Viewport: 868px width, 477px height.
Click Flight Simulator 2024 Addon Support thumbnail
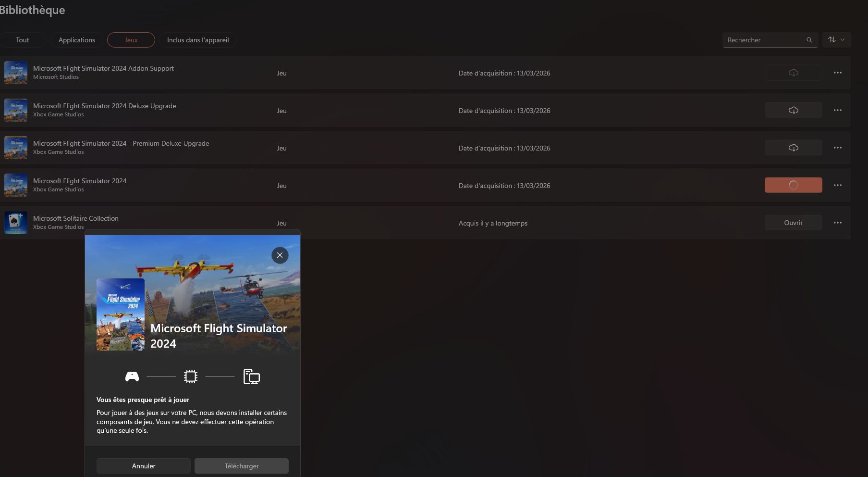16,73
